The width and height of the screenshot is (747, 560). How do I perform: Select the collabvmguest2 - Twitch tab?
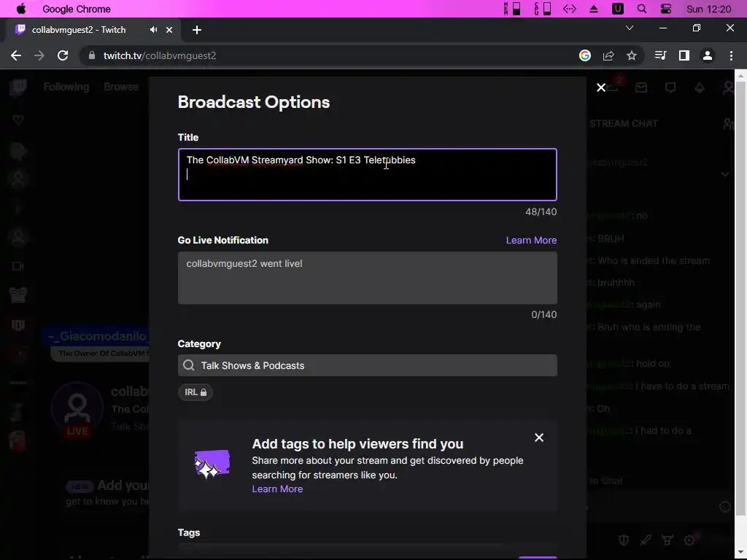point(79,30)
